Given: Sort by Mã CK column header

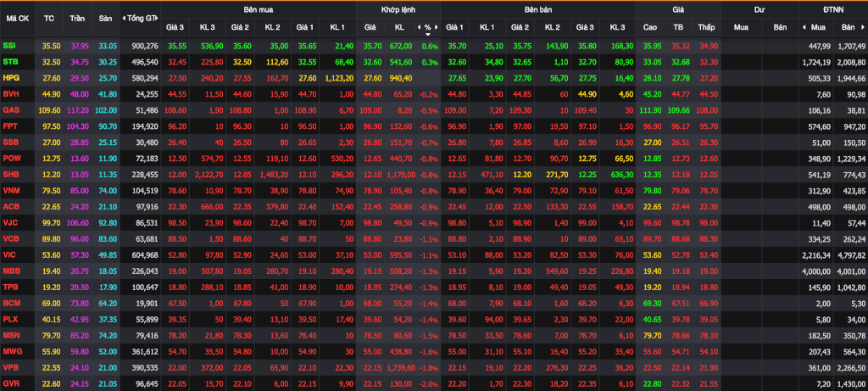Looking at the screenshot, I should click(18, 19).
